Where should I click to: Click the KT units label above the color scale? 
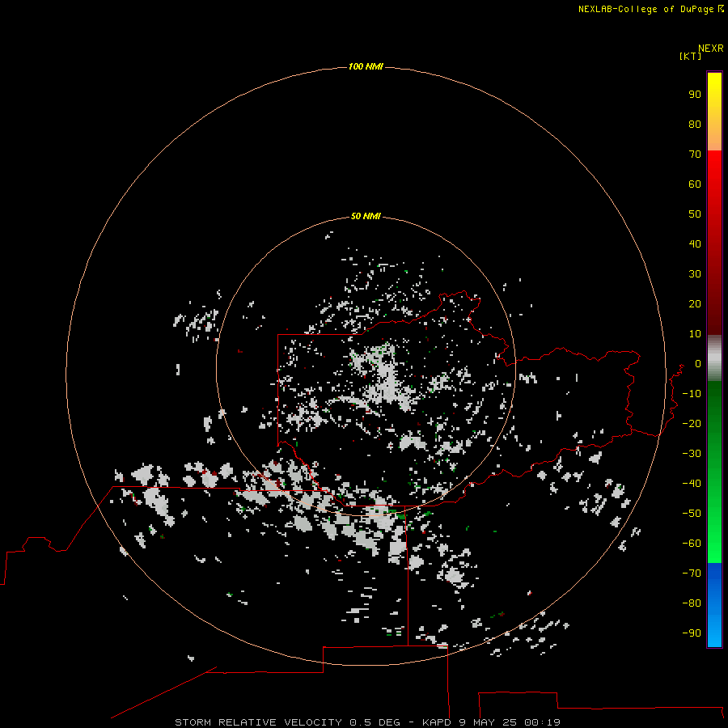pos(691,56)
